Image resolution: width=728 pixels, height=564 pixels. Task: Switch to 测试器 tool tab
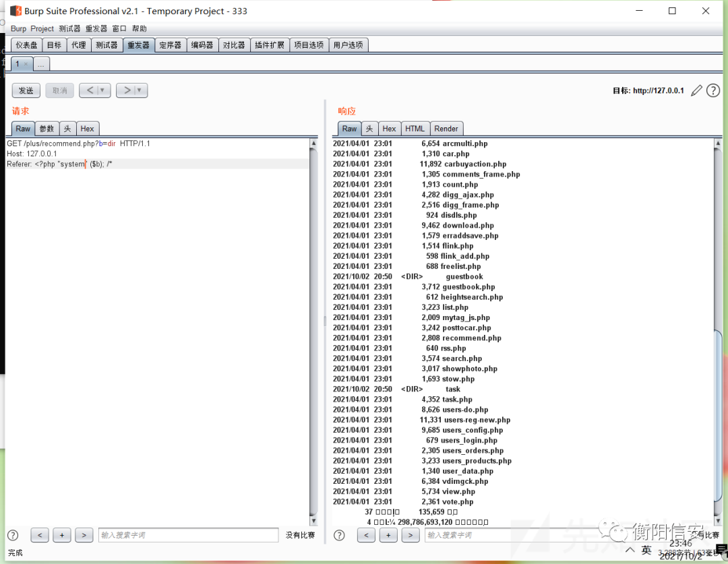(x=107, y=45)
